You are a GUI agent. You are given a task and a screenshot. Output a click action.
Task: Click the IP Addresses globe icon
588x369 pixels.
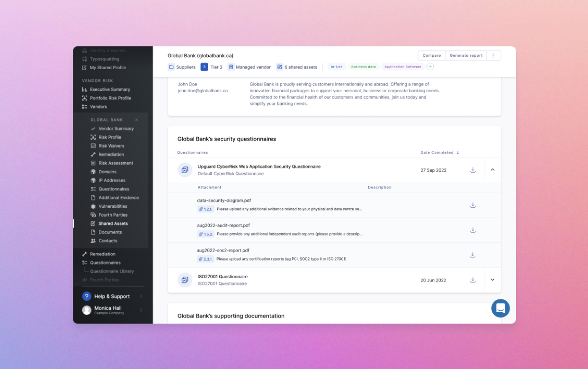pos(93,180)
